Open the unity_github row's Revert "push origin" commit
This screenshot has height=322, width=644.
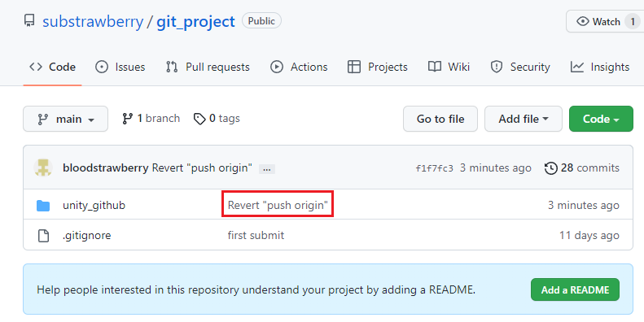coord(278,205)
